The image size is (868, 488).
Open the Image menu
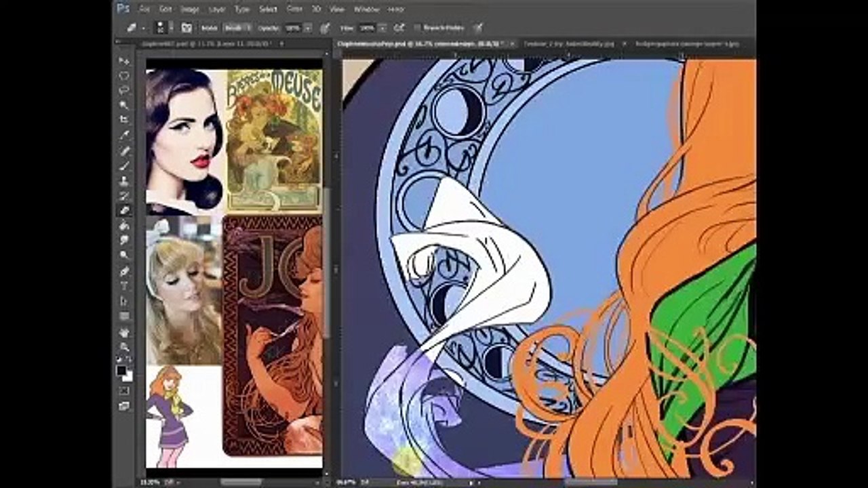[190, 9]
